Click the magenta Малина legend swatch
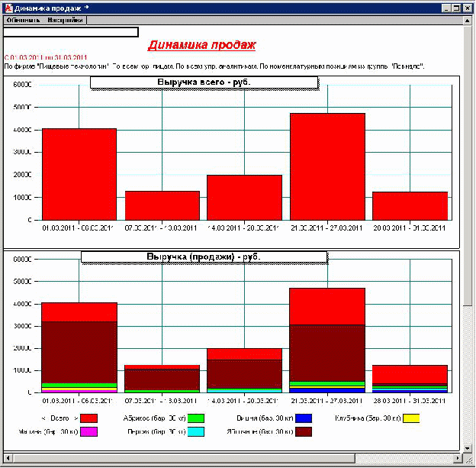This screenshot has width=476, height=468. (88, 432)
